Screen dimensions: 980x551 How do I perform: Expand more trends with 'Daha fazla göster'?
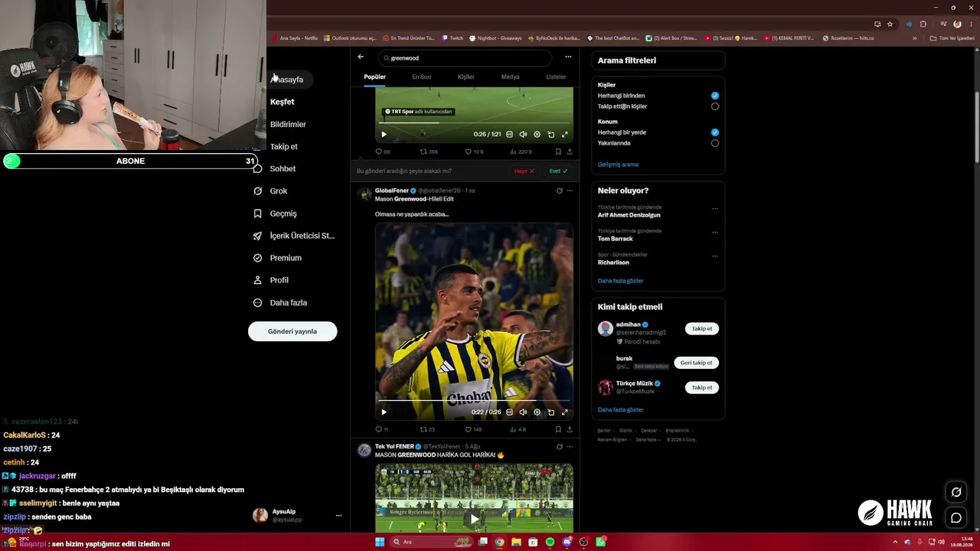click(620, 281)
